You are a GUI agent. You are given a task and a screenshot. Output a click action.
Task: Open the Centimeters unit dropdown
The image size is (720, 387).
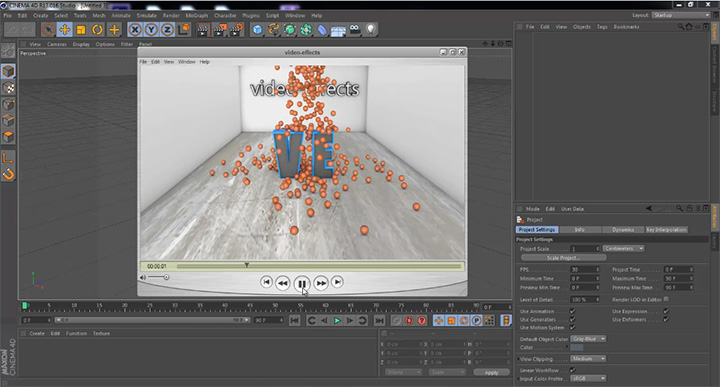click(x=624, y=248)
